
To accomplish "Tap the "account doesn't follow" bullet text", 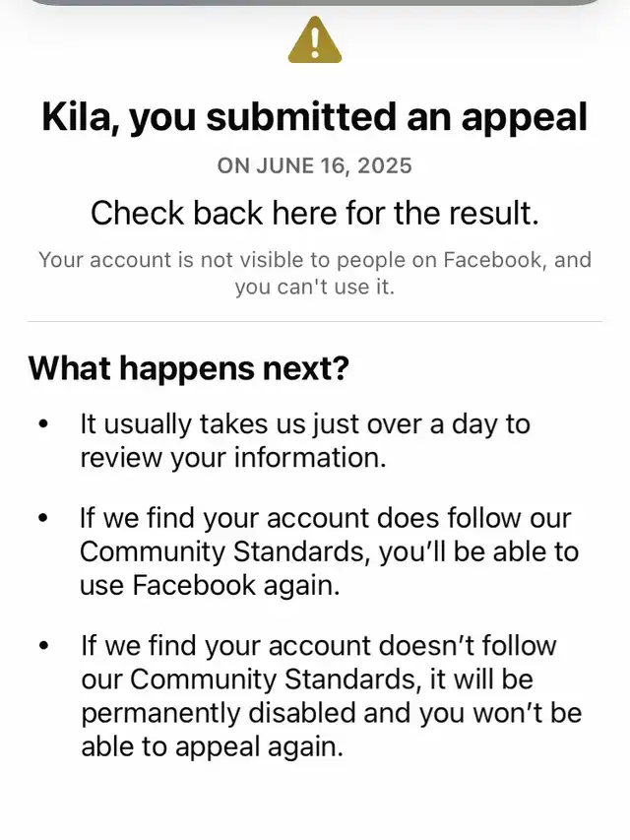I will (319, 646).
